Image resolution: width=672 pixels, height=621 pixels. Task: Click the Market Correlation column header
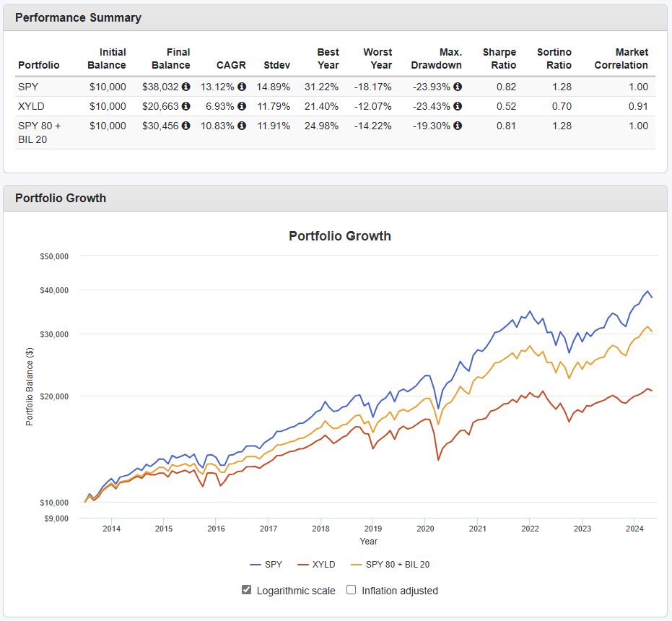click(621, 58)
